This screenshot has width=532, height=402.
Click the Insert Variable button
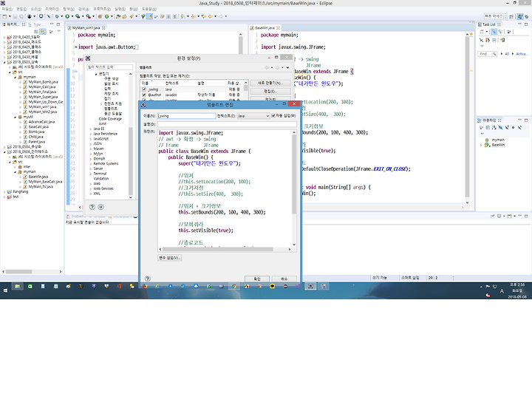coord(170,258)
